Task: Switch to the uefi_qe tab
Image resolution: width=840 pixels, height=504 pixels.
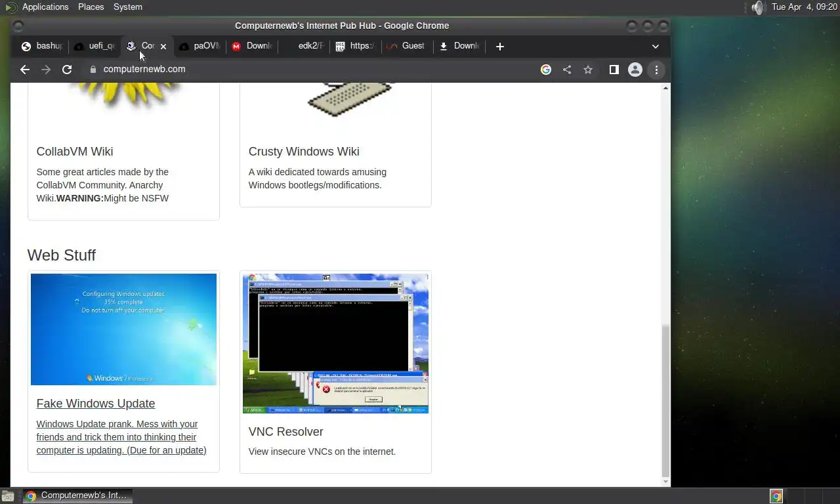Action: pos(95,46)
